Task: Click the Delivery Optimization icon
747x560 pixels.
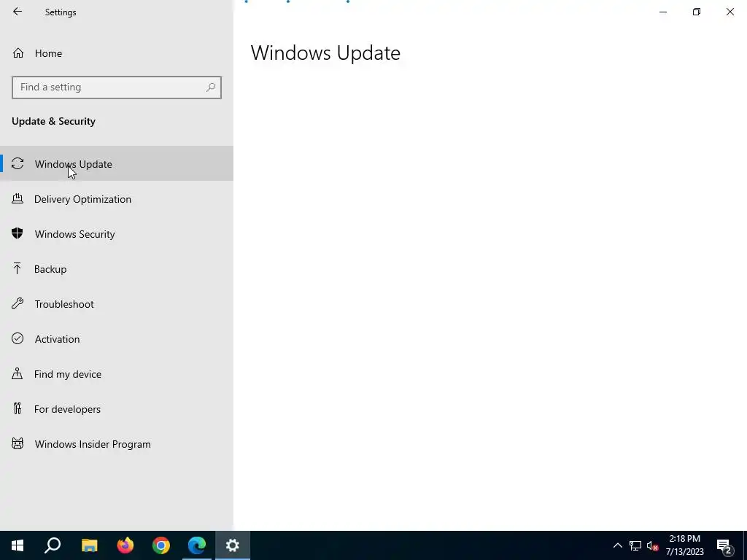Action: [x=18, y=198]
